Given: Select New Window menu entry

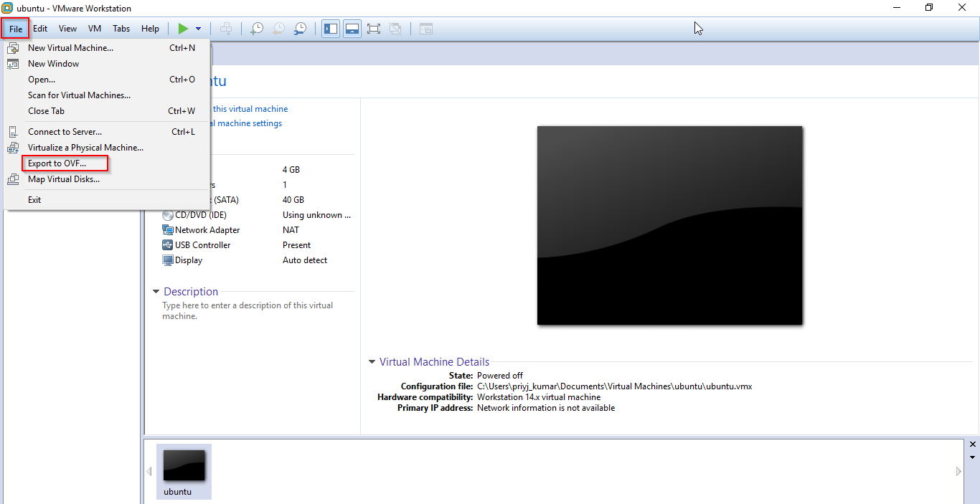Looking at the screenshot, I should click(x=106, y=64).
